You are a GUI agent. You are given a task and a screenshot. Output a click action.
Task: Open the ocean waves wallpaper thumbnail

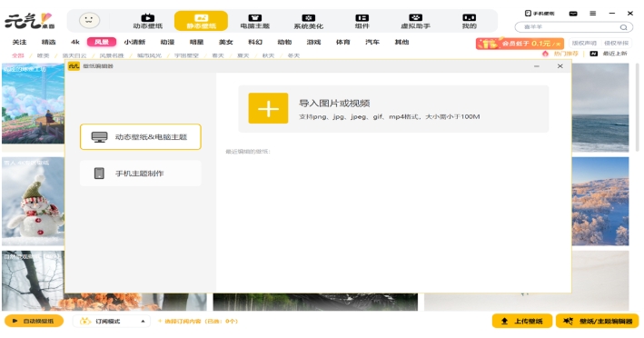tap(600, 107)
